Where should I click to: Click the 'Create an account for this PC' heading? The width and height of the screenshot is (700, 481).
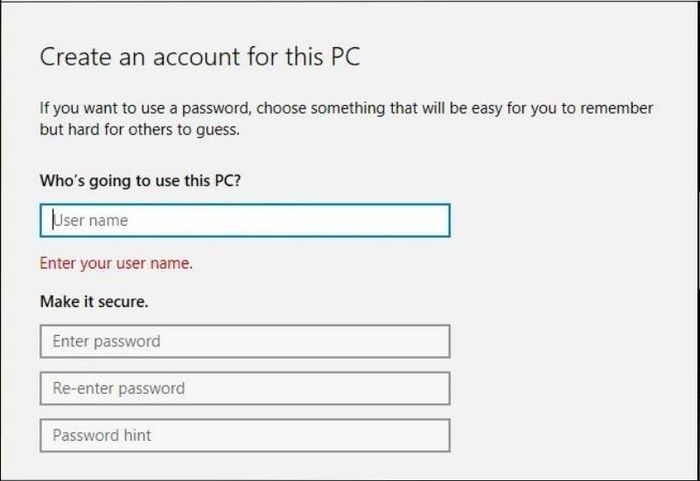(200, 57)
